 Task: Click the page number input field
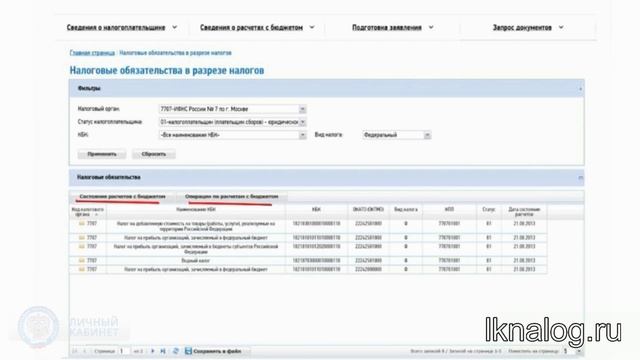[124, 351]
